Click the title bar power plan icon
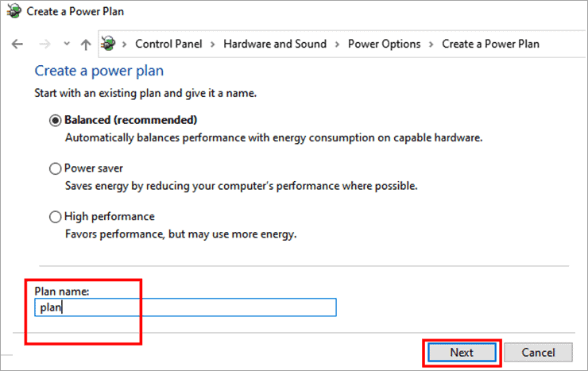Viewport: 588px width, 371px height. click(12, 12)
